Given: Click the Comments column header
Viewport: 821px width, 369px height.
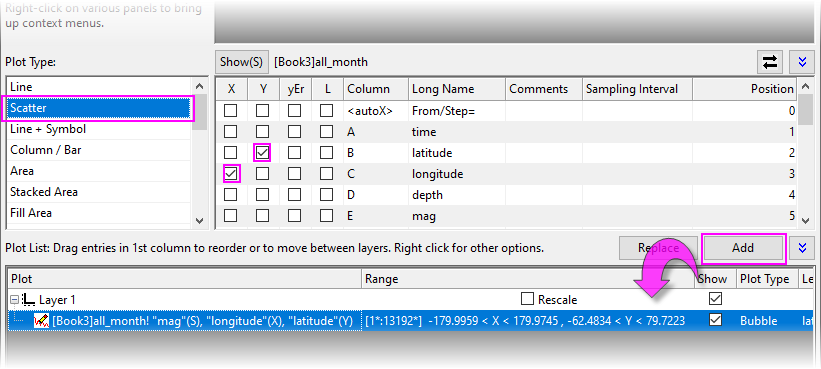Looking at the screenshot, I should pos(543,89).
